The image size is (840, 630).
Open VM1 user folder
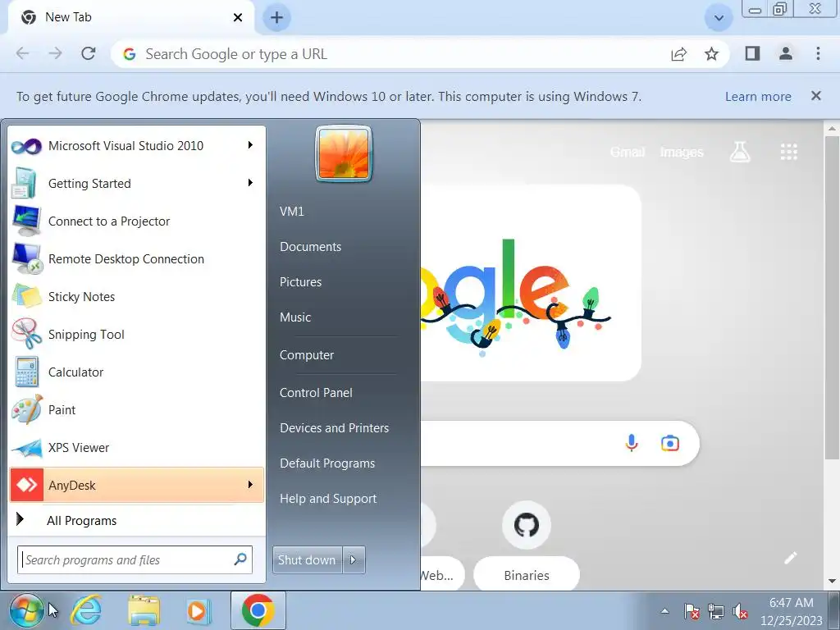pyautogui.click(x=292, y=212)
